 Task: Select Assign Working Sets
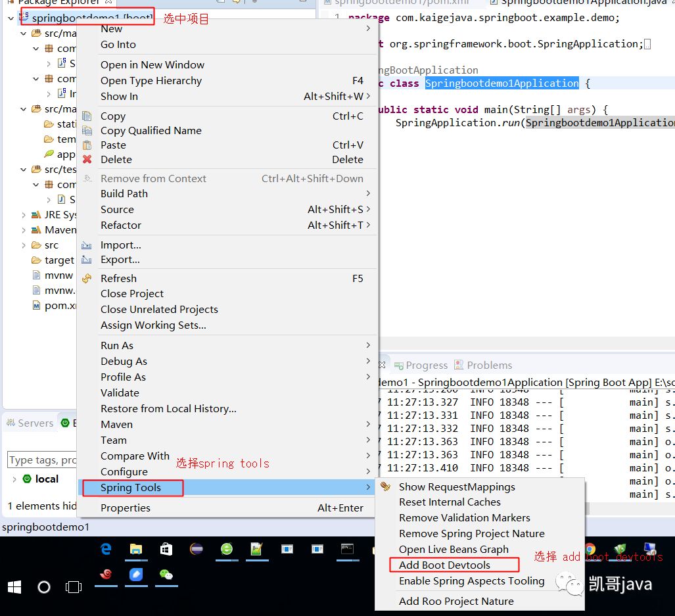point(153,325)
